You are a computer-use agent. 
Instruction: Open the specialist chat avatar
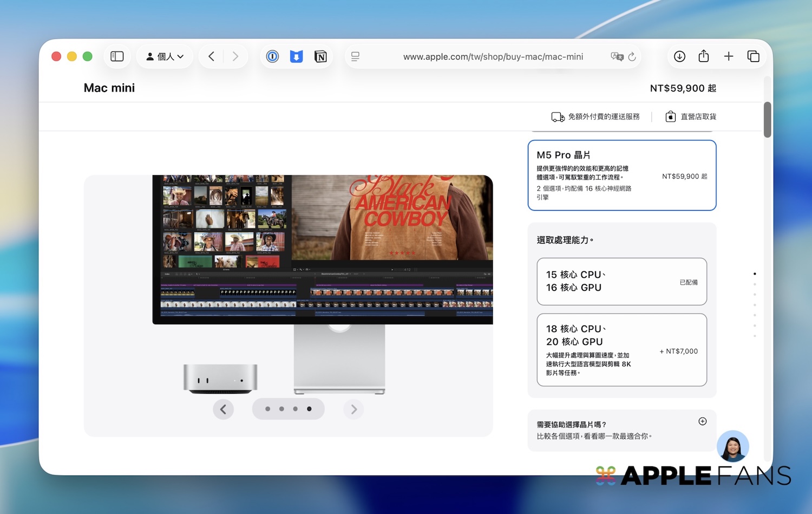tap(732, 447)
